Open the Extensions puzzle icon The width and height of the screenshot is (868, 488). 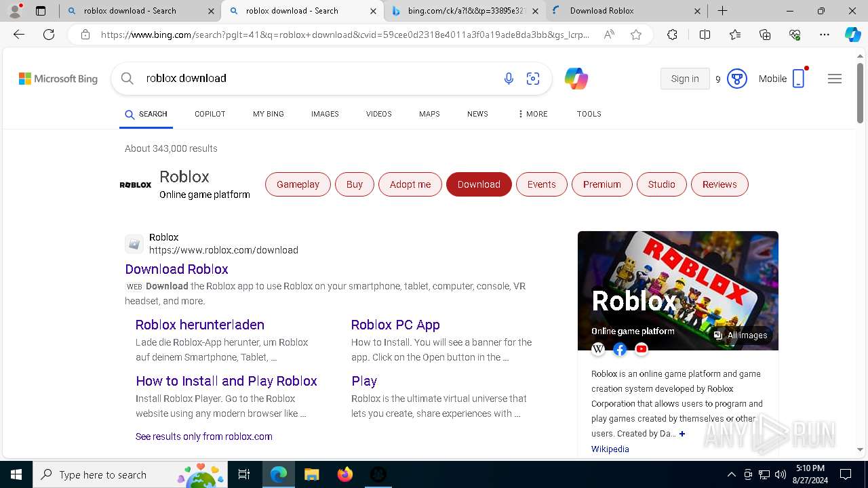coord(672,35)
